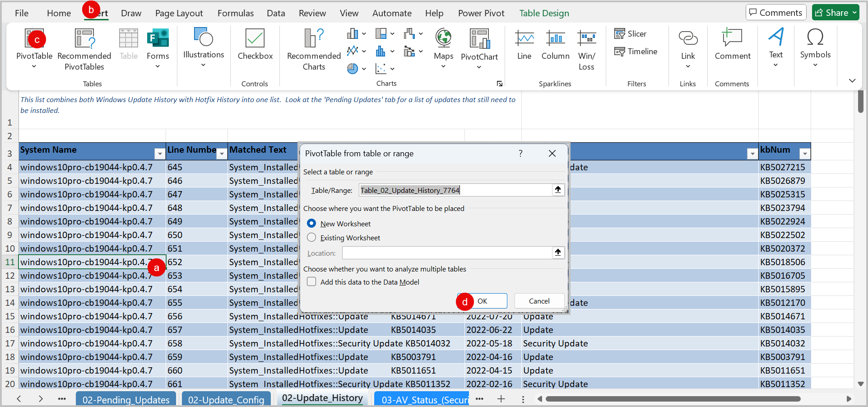Insert a Timeline filter
Screen dimensions: 868x407
[x=636, y=51]
